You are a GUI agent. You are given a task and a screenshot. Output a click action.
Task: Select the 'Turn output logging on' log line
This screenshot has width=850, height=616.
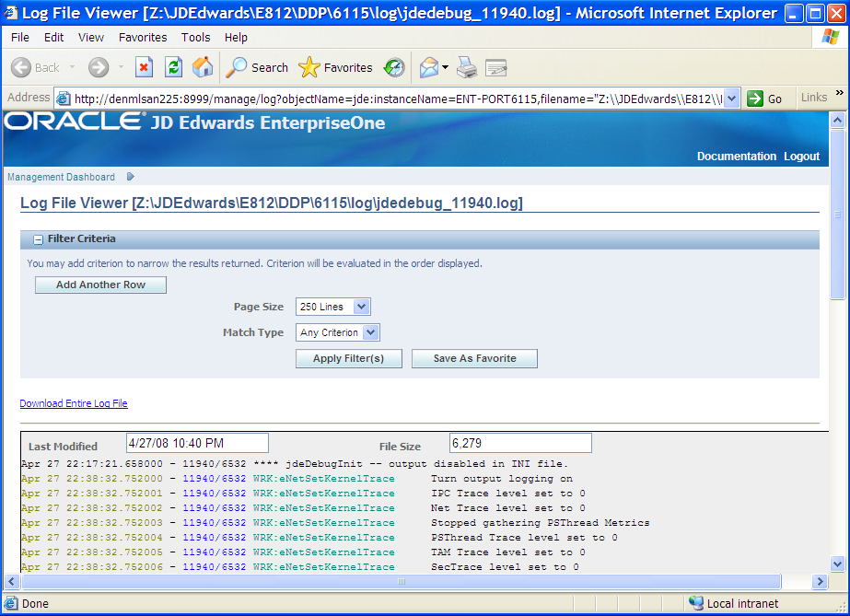297,479
